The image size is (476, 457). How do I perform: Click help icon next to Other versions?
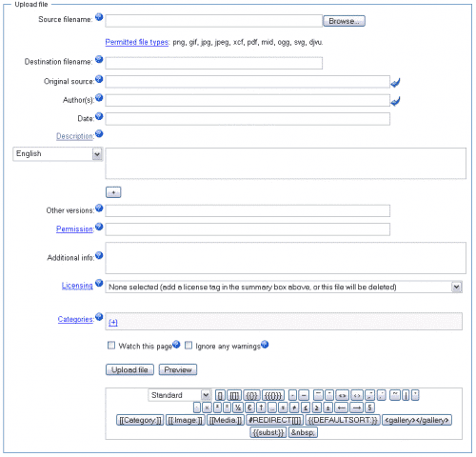coord(99,208)
